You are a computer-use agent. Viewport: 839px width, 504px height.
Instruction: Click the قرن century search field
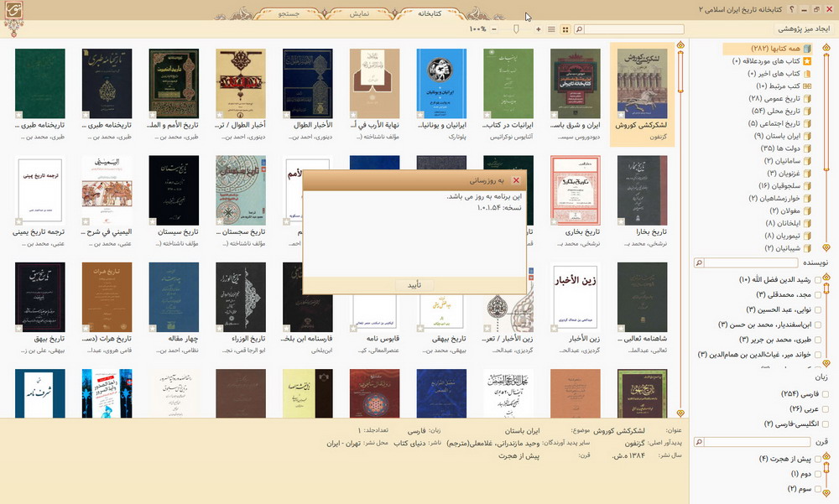point(757,442)
